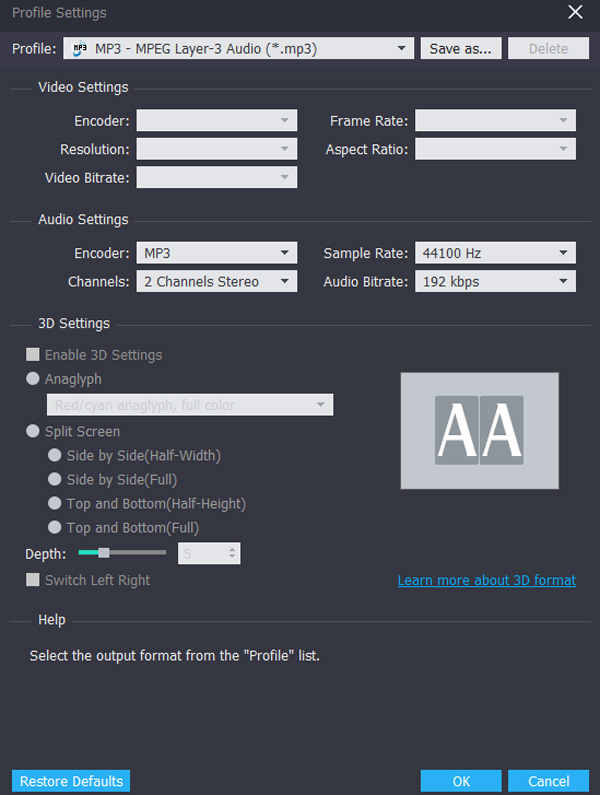Open the Channels stereo dropdown
Viewport: 600px width, 795px height.
pos(285,282)
